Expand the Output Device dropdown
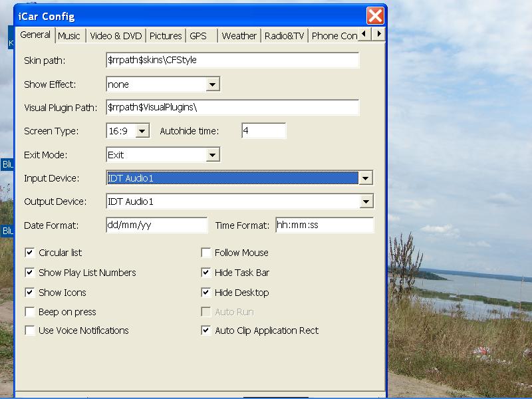Viewport: 532px width, 399px height. pos(366,201)
